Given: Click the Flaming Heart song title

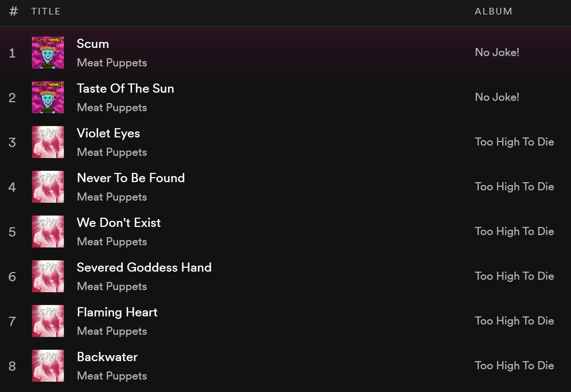Looking at the screenshot, I should pos(117,312).
